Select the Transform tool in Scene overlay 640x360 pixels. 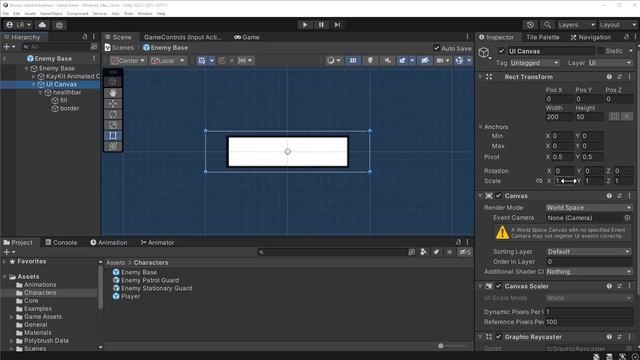[113, 146]
